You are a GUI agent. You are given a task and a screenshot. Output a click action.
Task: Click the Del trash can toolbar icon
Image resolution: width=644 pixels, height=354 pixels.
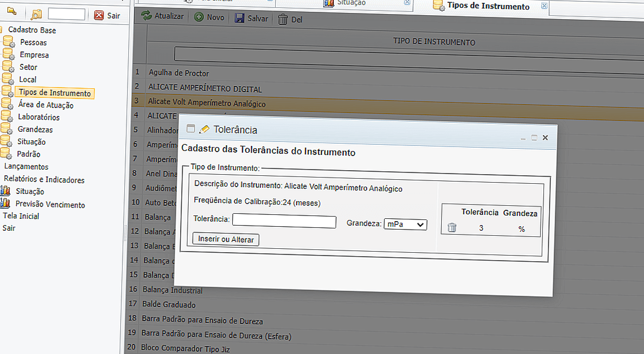[x=283, y=19]
